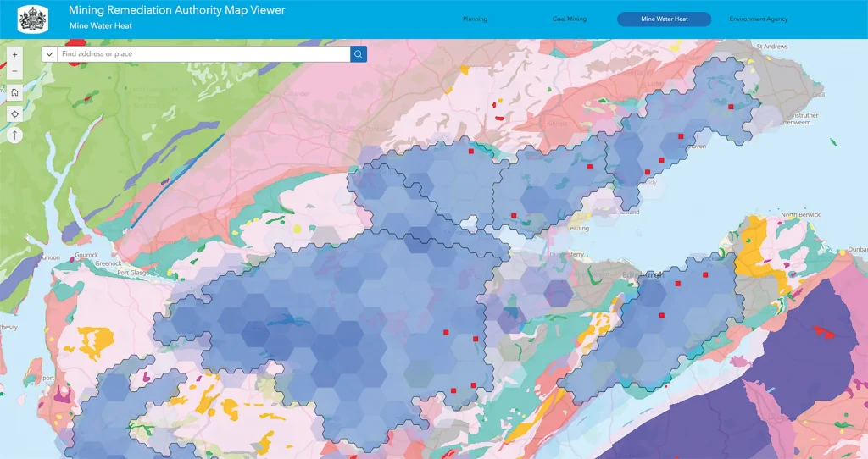
Task: Find my location on the map
Action: click(x=15, y=113)
